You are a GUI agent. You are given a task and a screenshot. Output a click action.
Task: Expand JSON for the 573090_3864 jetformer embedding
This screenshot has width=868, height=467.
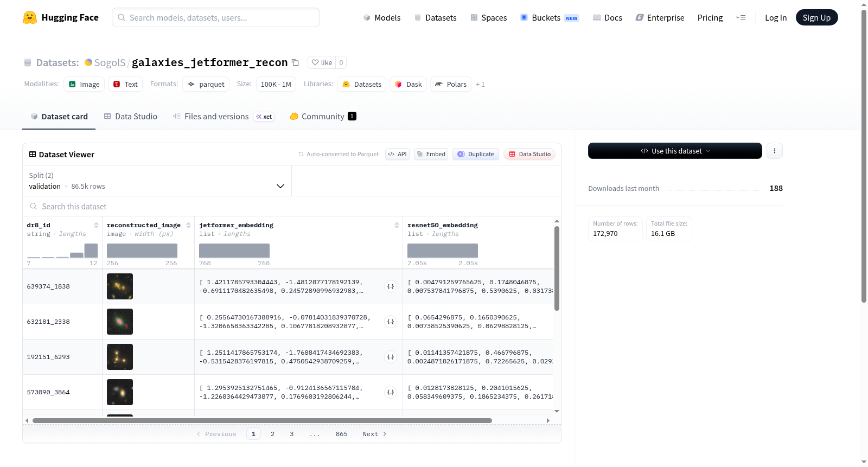point(391,392)
